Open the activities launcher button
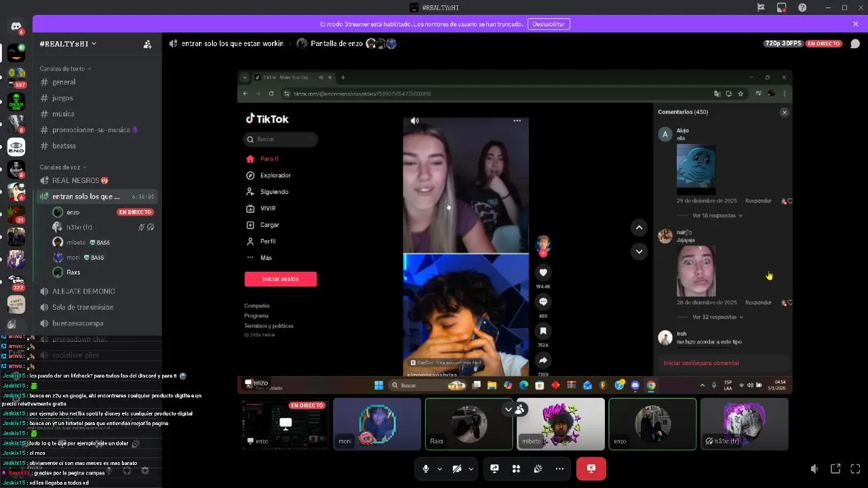 516,468
